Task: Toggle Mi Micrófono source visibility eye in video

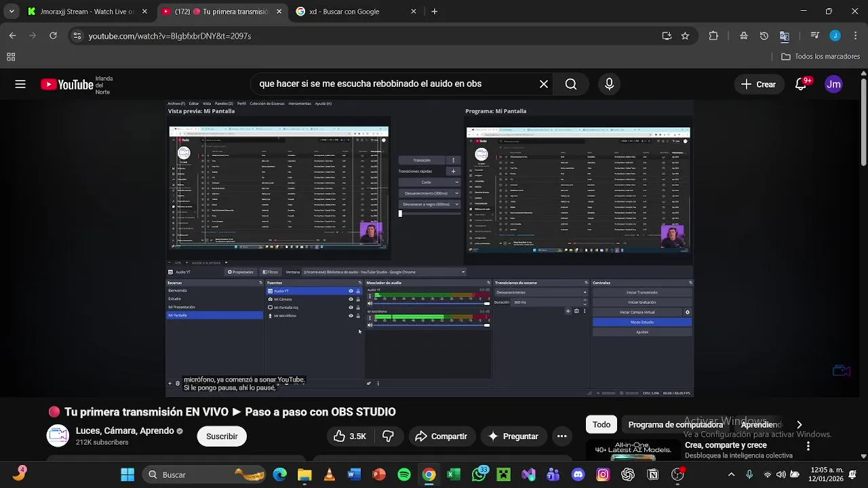Action: [351, 316]
